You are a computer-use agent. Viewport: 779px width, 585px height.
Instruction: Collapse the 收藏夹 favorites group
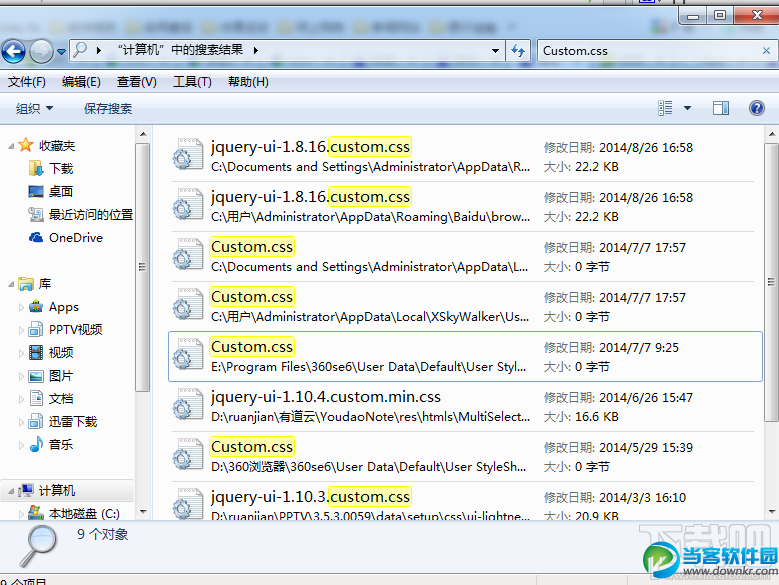coord(11,146)
